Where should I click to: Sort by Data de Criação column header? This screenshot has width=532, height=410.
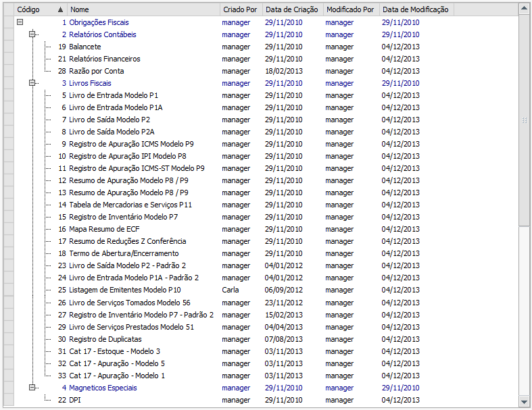point(293,9)
